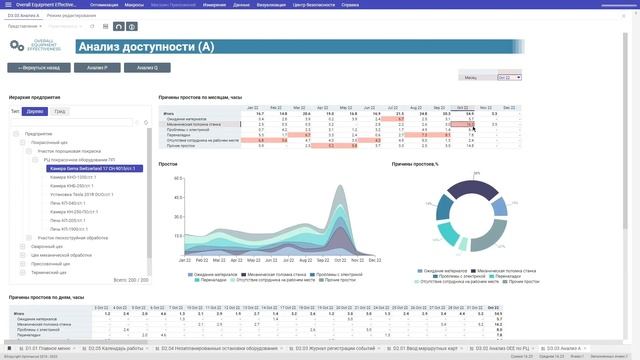640x360 pixels.
Task: Click the layout grid toolbar icon
Action: [x=106, y=26]
